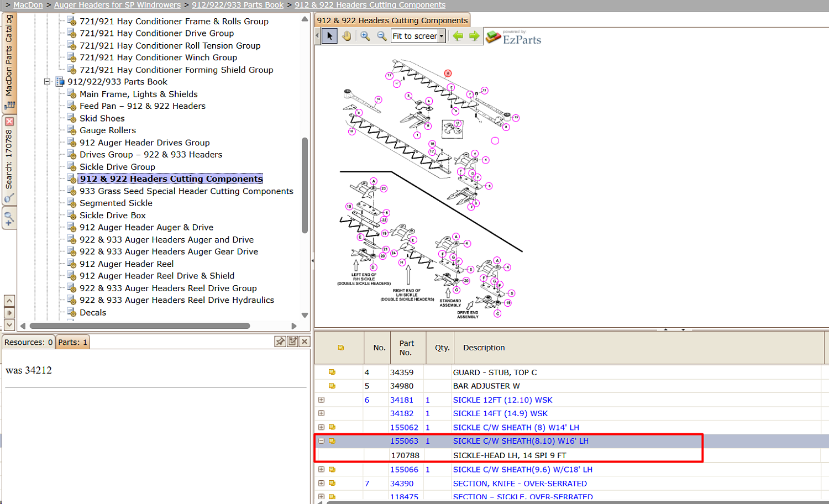Screen dimensions: 829x504
Task: Open the Fit to screen zoom dropdown
Action: pos(442,36)
